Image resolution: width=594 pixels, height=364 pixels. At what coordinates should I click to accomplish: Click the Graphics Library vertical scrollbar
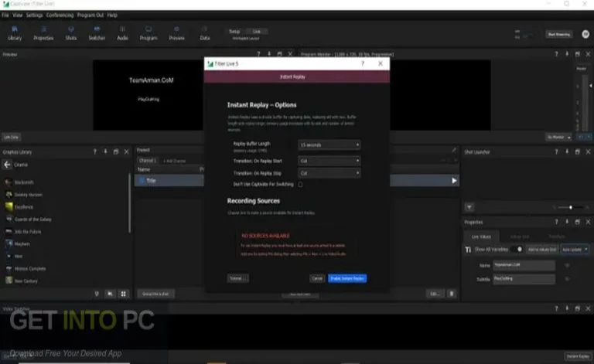(x=130, y=202)
